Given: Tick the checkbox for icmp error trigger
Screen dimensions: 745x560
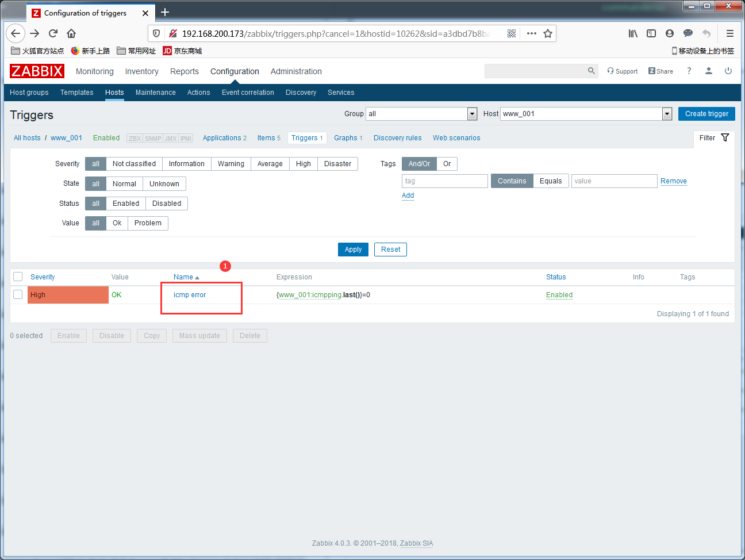Looking at the screenshot, I should (x=18, y=294).
